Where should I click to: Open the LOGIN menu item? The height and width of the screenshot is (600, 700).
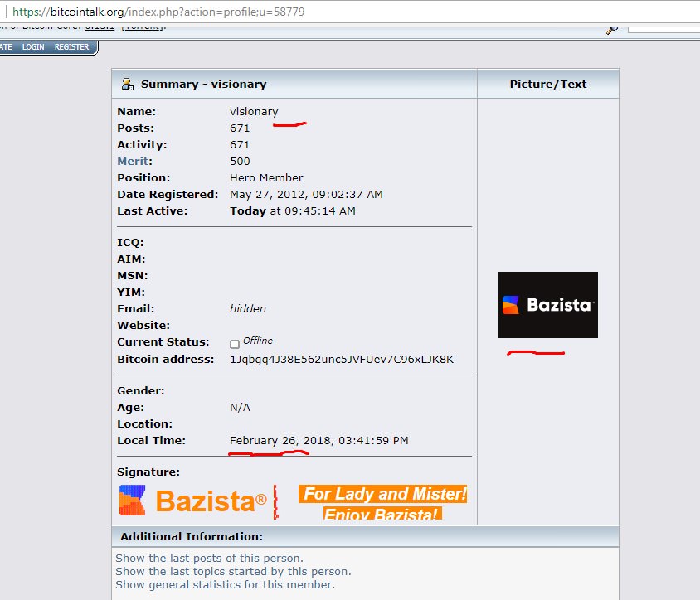[33, 47]
